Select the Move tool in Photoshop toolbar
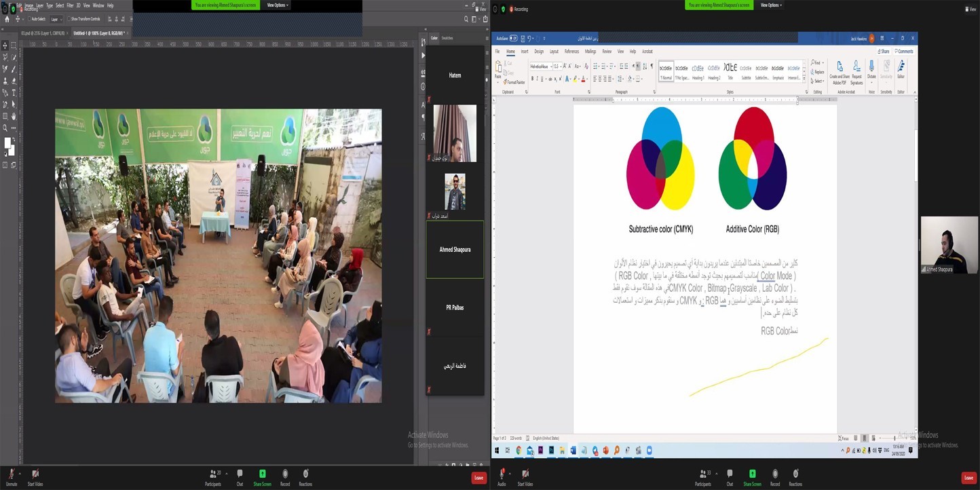The width and height of the screenshot is (980, 490). [5, 45]
